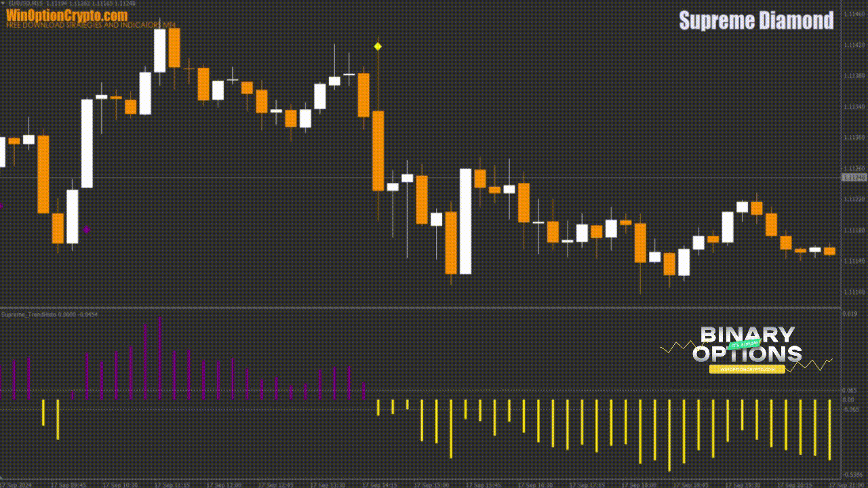Image resolution: width=868 pixels, height=488 pixels.
Task: Click the Supreme Diamond title
Action: [756, 21]
